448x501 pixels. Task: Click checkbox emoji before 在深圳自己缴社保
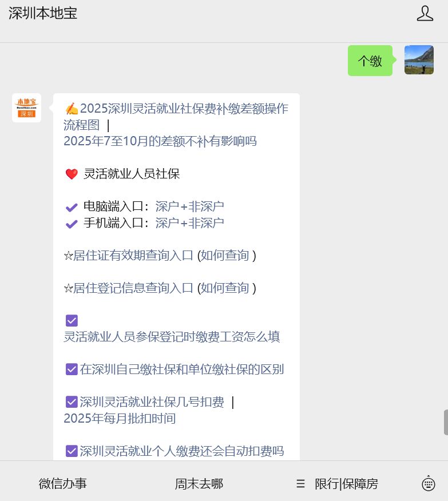pyautogui.click(x=72, y=369)
